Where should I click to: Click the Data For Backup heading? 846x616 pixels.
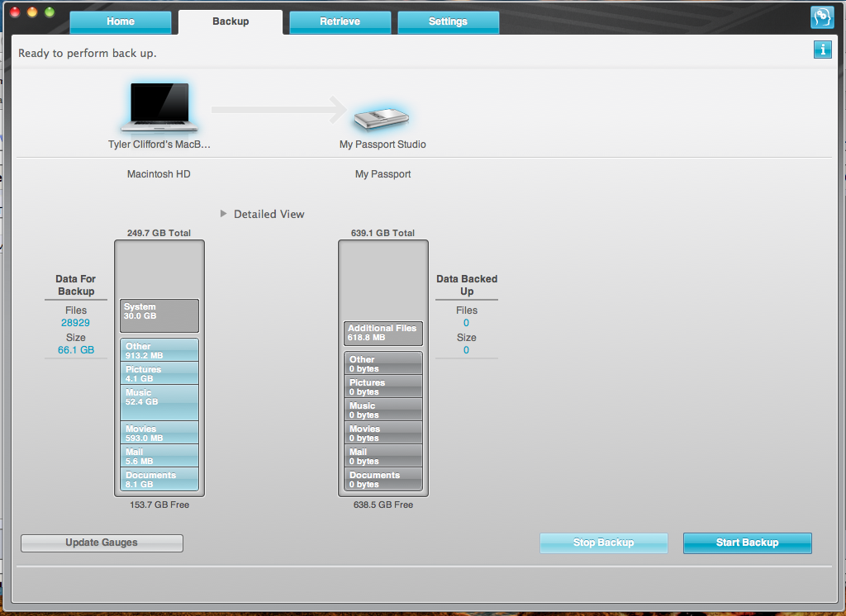75,285
